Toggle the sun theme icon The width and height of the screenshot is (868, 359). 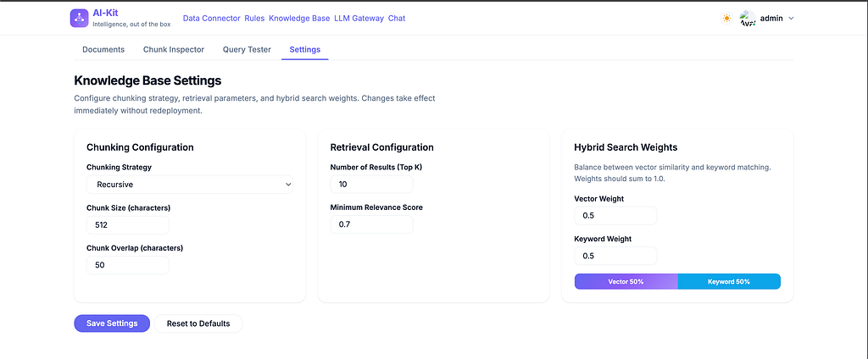(726, 19)
